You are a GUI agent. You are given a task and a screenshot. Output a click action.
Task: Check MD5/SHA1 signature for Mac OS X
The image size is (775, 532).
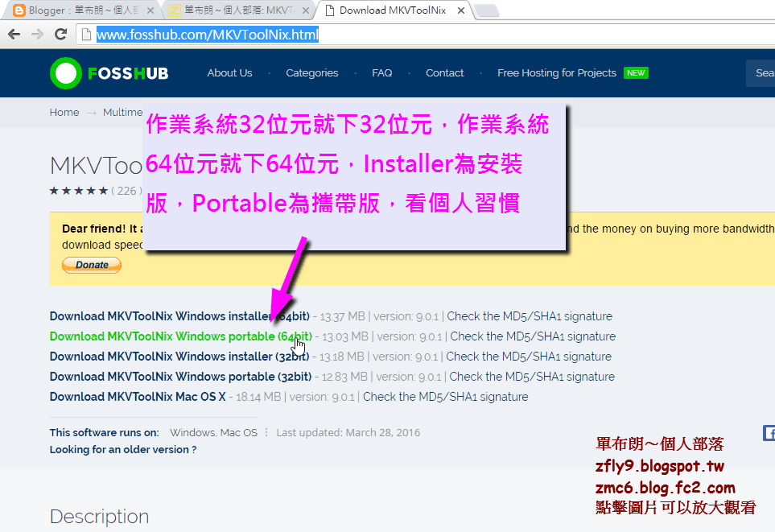445,397
